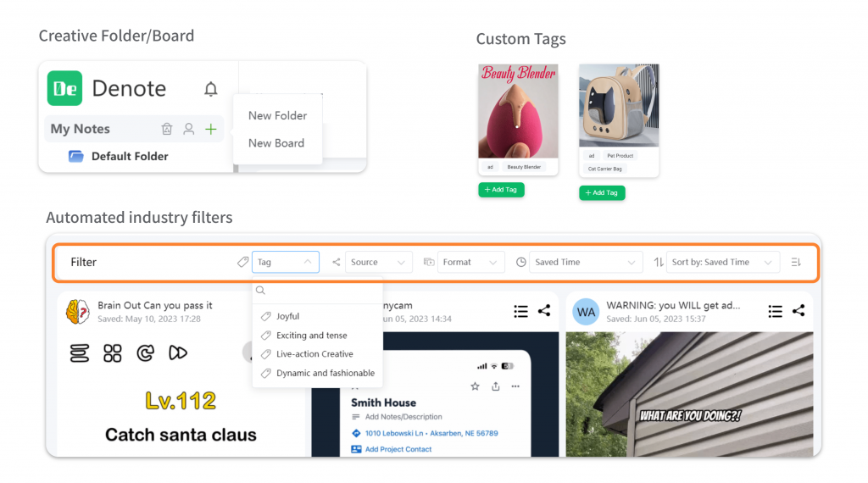868x483 pixels.
Task: Open the Sort by: Saved Time dropdown
Action: [723, 262]
